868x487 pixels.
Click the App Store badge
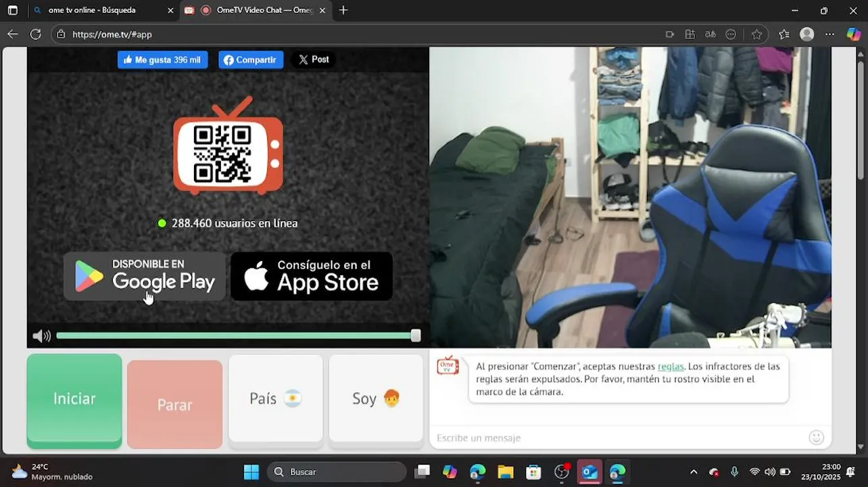312,276
